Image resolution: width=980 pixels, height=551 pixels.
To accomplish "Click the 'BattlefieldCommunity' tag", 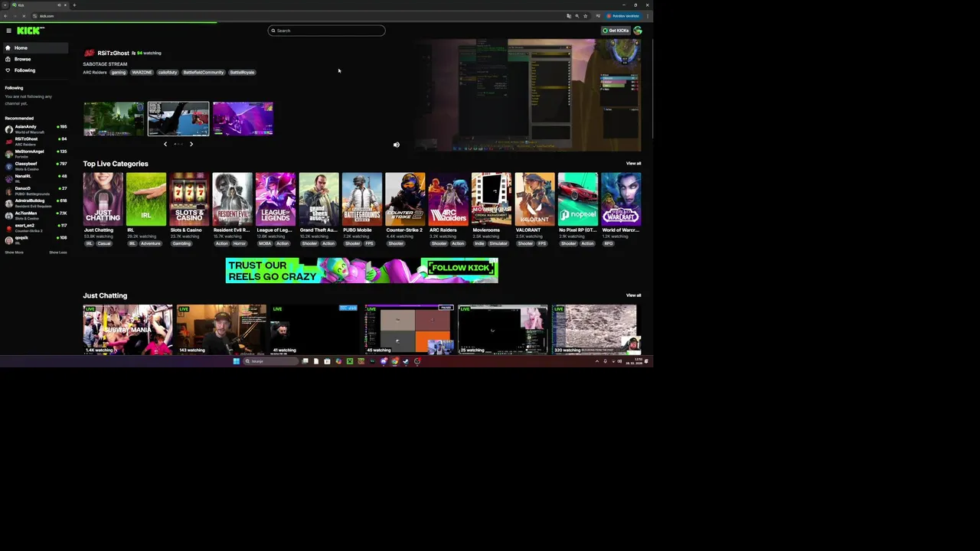I will coord(203,73).
